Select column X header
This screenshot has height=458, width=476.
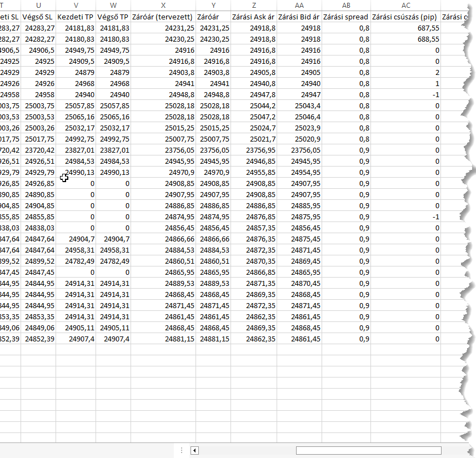click(x=163, y=5)
